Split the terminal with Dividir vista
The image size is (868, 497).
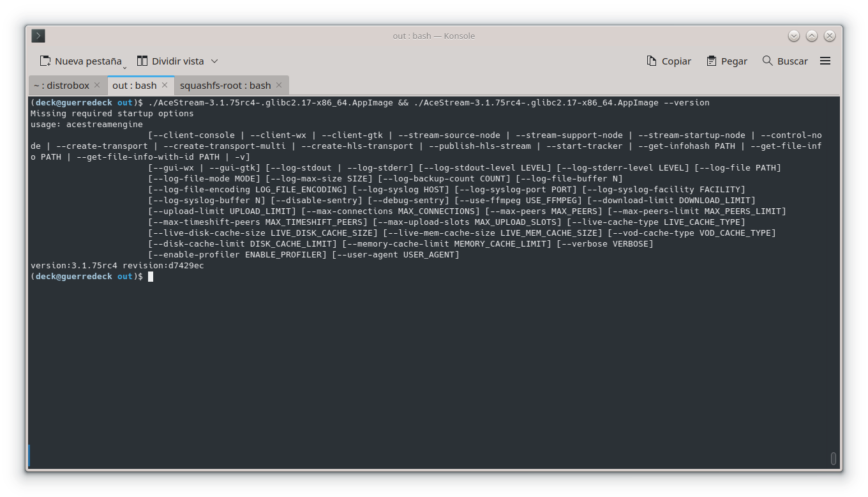pos(170,61)
